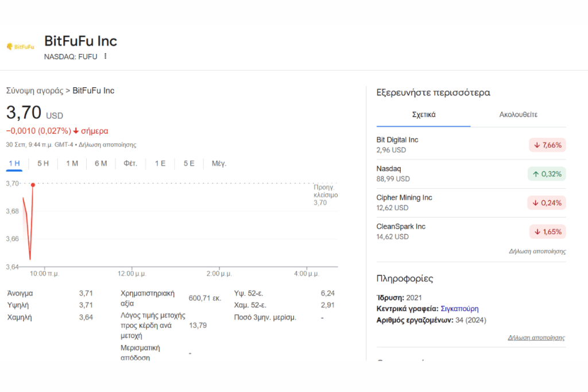Open the Σχετικά tab
Image resolution: width=588 pixels, height=392 pixels.
tap(424, 115)
